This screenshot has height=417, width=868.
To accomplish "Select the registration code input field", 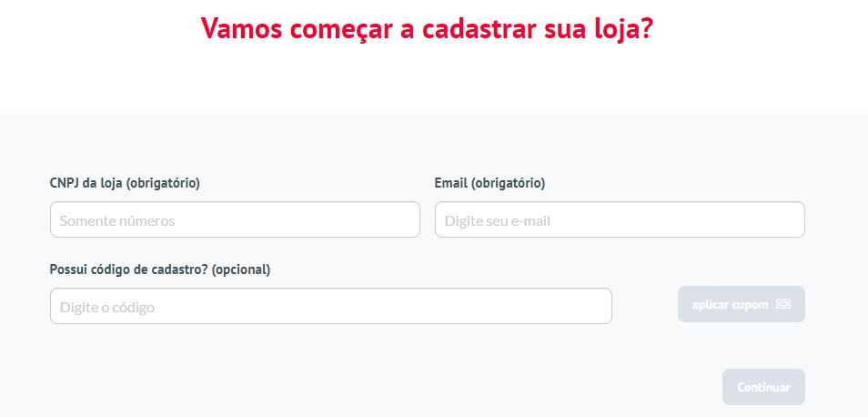I will pos(330,306).
